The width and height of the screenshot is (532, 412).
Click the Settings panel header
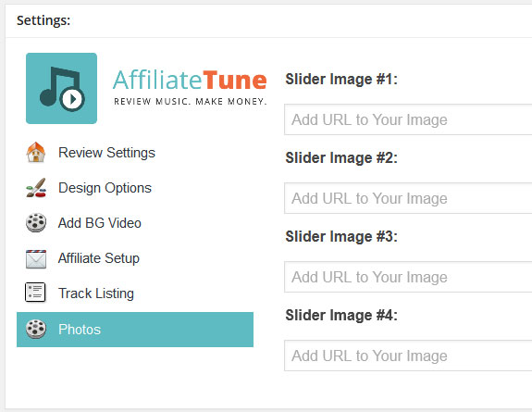(43, 20)
